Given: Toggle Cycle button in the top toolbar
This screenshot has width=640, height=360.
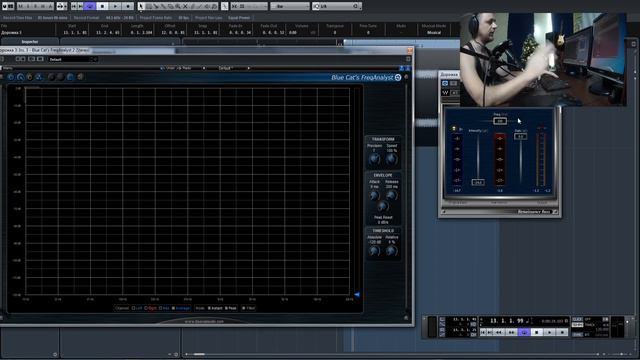Looking at the screenshot, I should point(90,6).
